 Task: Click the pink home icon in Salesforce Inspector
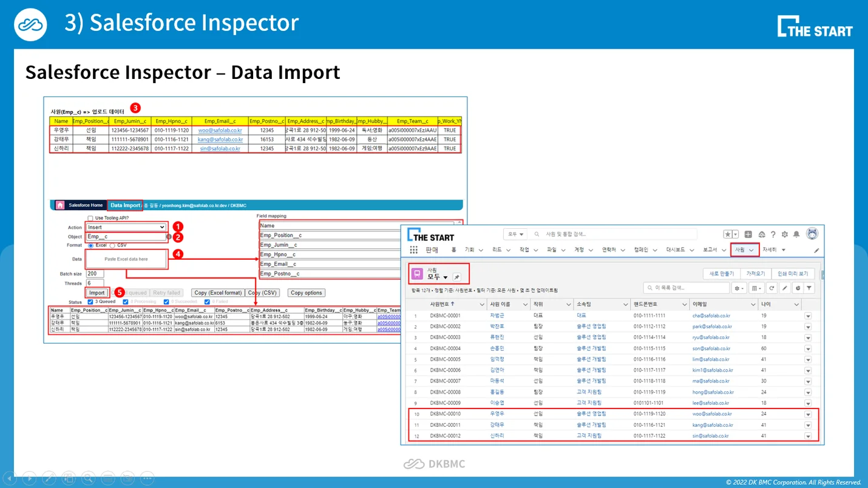60,205
